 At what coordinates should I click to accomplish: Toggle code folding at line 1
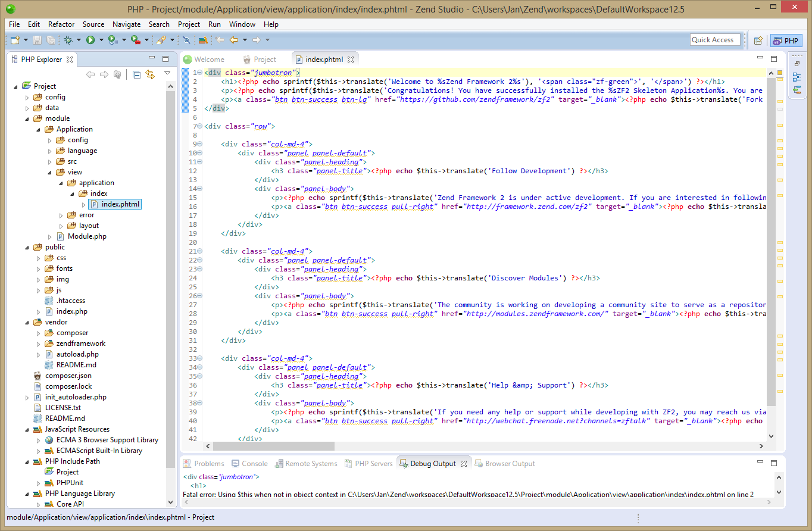coord(200,73)
